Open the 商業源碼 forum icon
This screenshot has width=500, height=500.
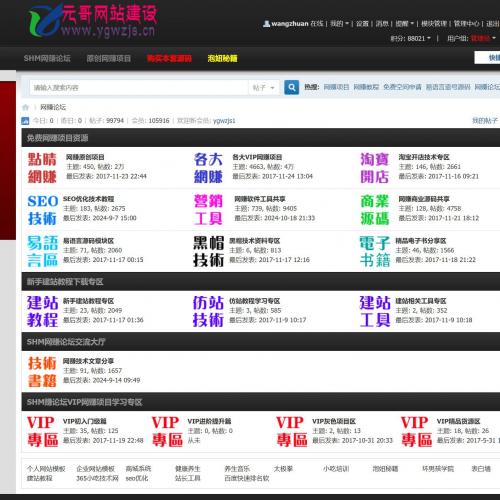click(375, 210)
